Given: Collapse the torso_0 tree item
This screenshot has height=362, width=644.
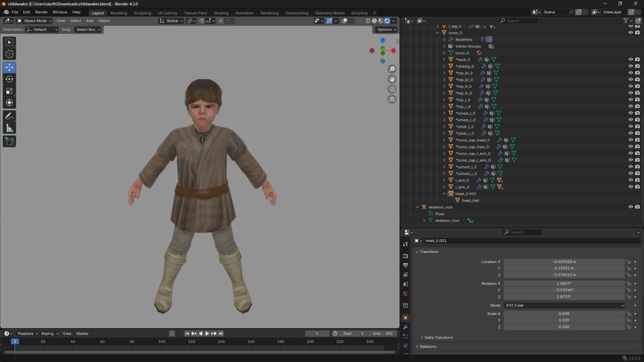Looking at the screenshot, I should pyautogui.click(x=438, y=33).
